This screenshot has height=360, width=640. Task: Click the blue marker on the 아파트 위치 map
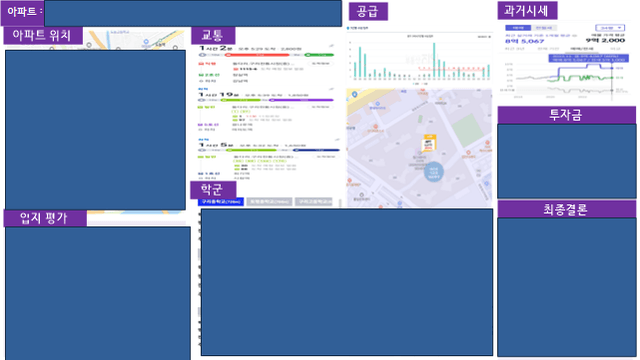[146, 42]
